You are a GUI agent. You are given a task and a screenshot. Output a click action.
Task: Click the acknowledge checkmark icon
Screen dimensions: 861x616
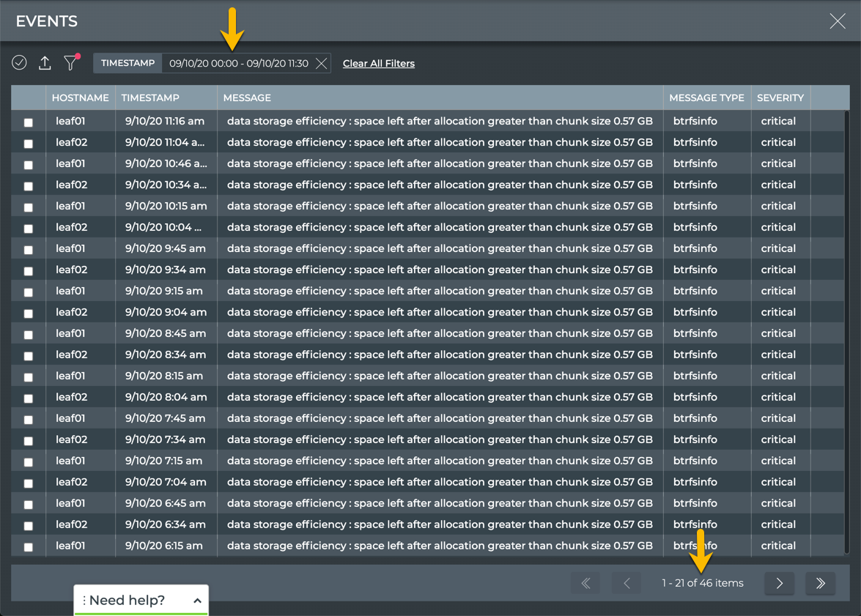coord(19,63)
